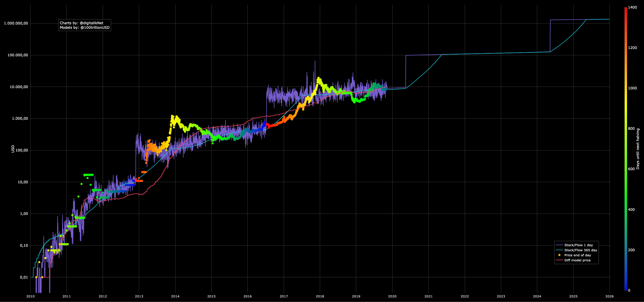Click the 2019 x-axis label
The height and width of the screenshot is (302, 644).
click(356, 296)
